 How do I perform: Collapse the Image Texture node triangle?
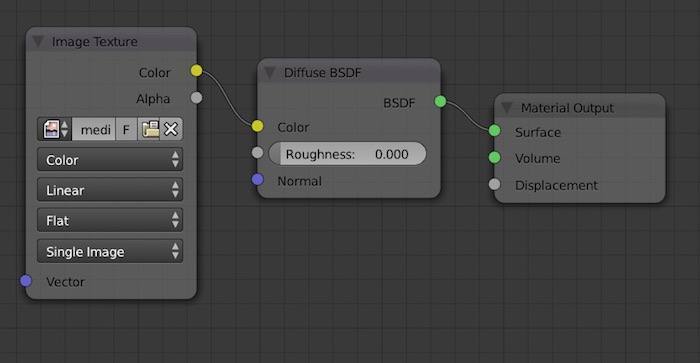click(38, 42)
